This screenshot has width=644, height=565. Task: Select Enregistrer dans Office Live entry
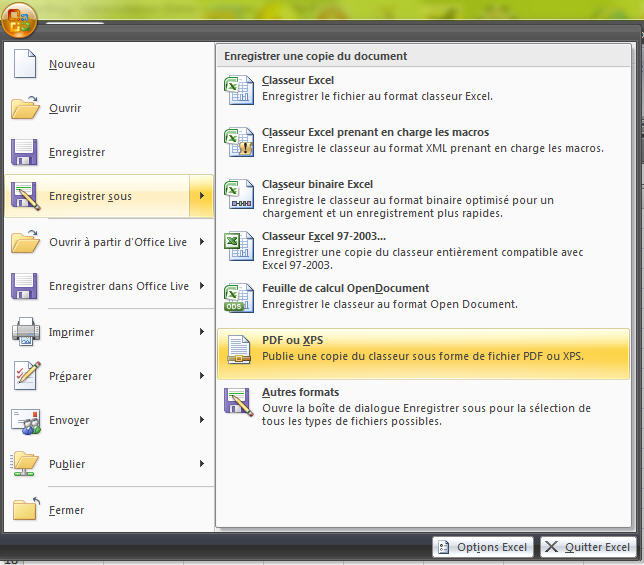109,286
